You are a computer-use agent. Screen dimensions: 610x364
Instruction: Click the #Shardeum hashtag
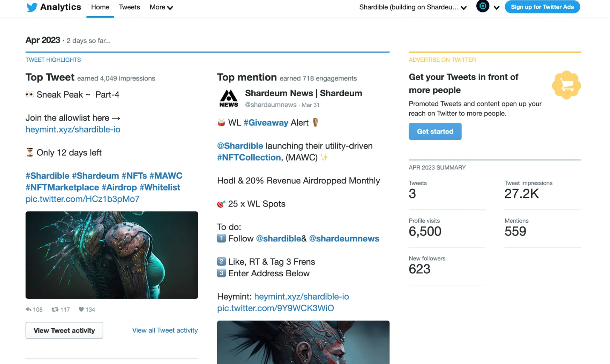95,176
